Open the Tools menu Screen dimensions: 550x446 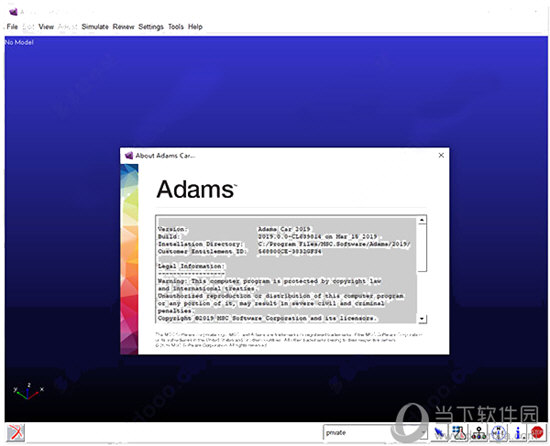point(176,27)
